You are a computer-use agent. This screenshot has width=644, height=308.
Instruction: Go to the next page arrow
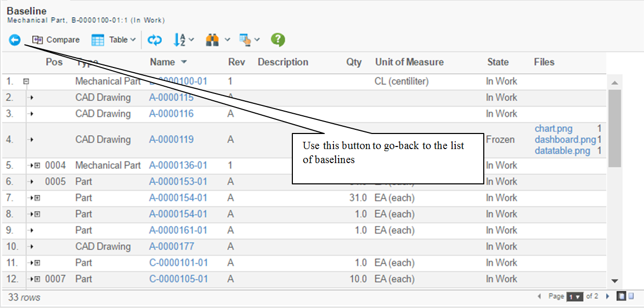pyautogui.click(x=607, y=296)
